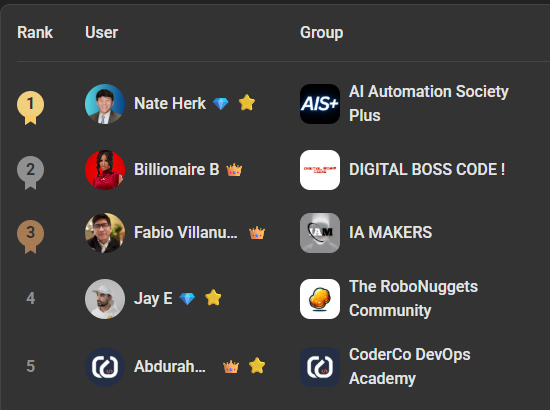Open CoderCo DevOps Academy group link
The height and width of the screenshot is (410, 550).
point(410,367)
